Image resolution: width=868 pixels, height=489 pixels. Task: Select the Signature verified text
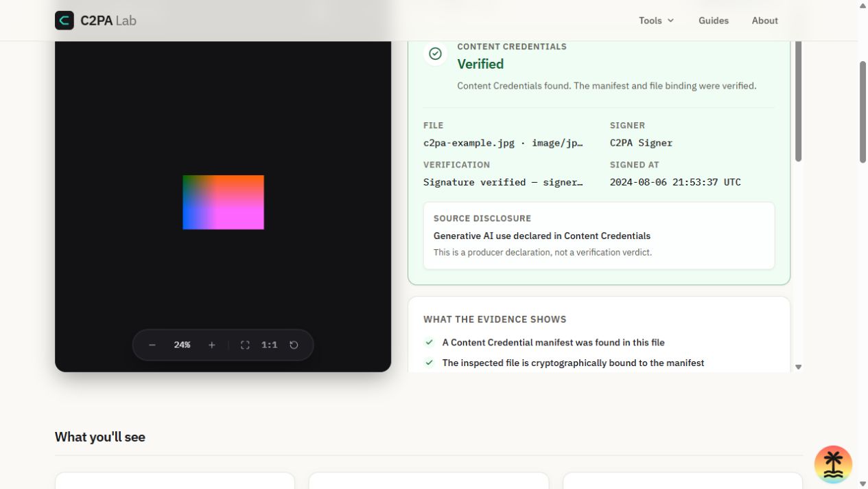tap(503, 182)
